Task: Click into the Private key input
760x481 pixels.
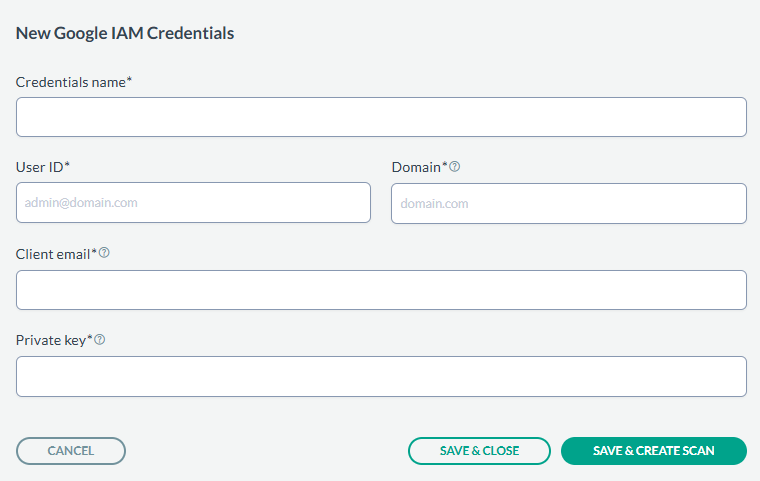Action: click(x=381, y=377)
